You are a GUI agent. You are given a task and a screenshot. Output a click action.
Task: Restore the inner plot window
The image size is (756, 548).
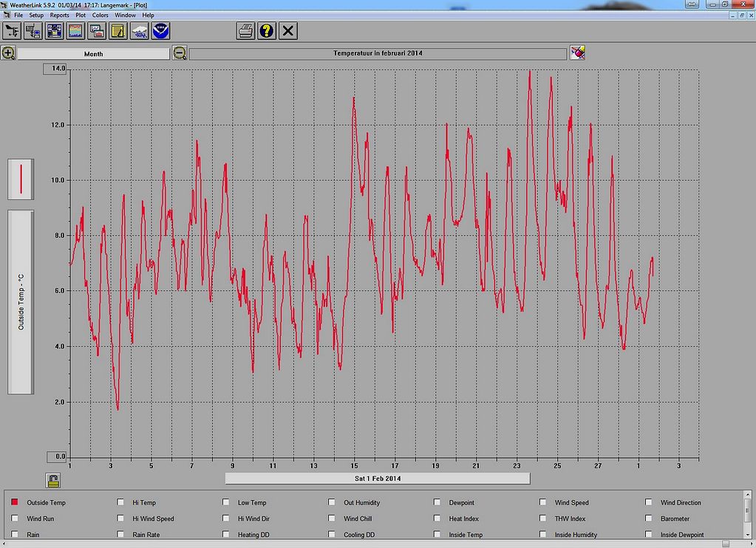[x=741, y=15]
